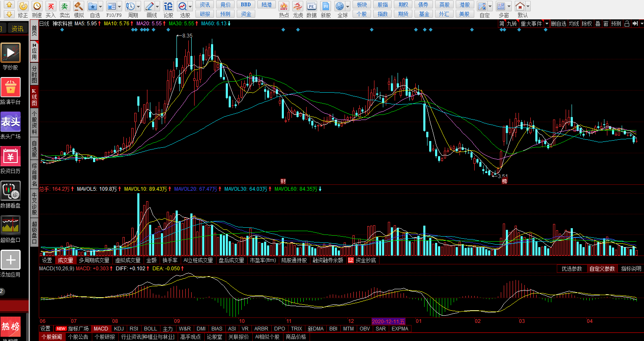Expand the 全球 dropdown arrow
Viewport: 644px width, 341px height.
[x=348, y=6]
